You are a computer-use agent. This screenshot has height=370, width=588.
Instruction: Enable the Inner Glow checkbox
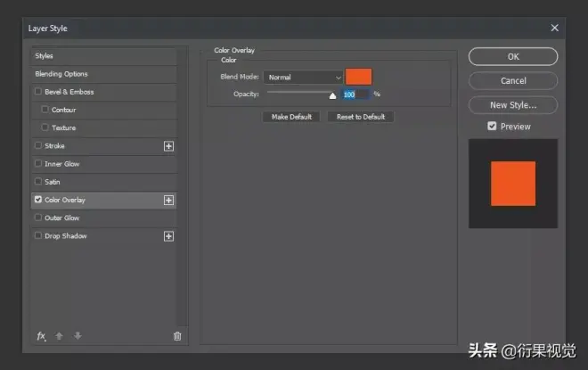tap(38, 163)
